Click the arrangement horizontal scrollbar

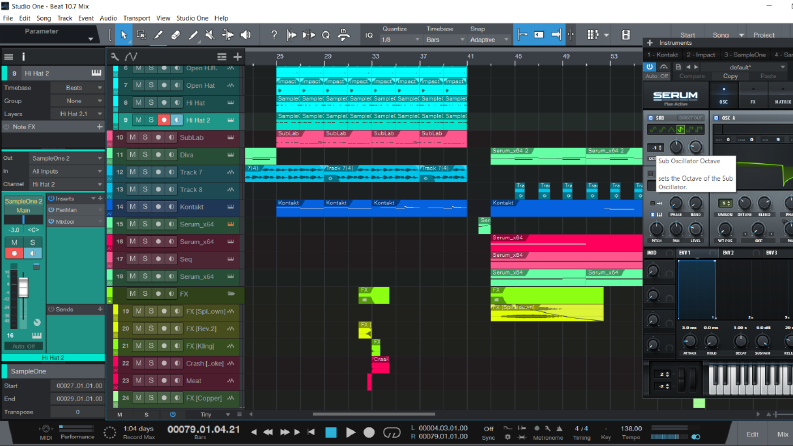(374, 414)
